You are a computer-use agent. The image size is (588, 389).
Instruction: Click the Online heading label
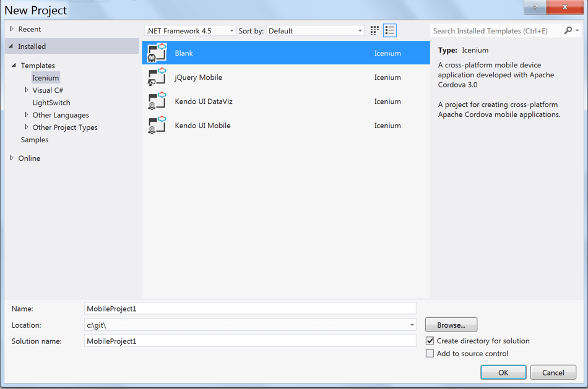(29, 158)
